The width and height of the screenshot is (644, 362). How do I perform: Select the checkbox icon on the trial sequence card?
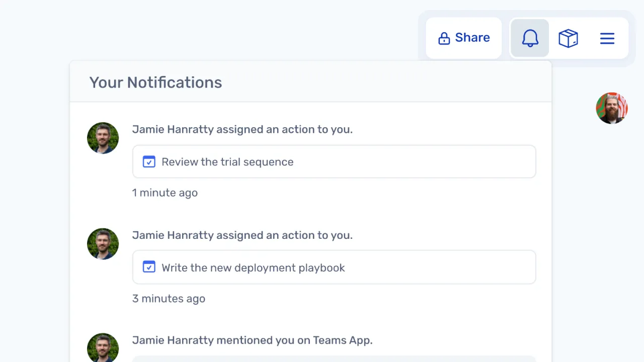click(x=149, y=161)
